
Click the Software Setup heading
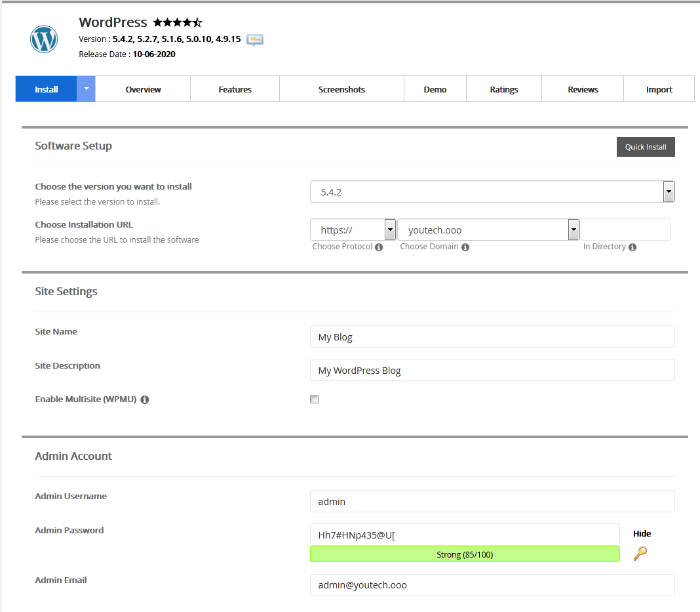click(x=73, y=146)
